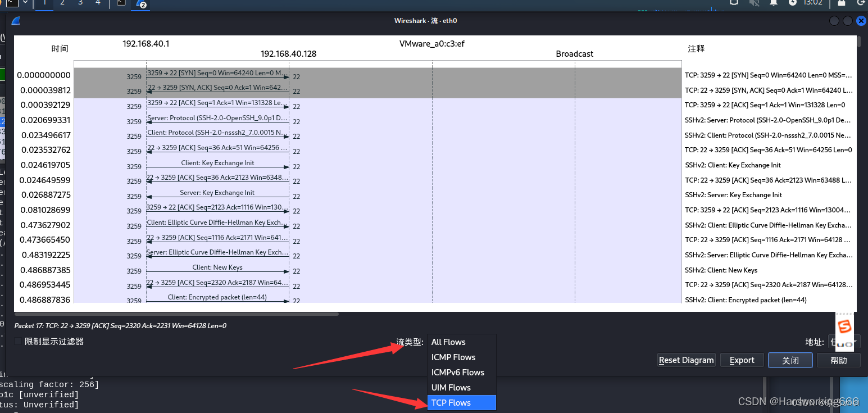Click the 关闭 close button
Viewport: 868px width, 413px height.
(790, 360)
